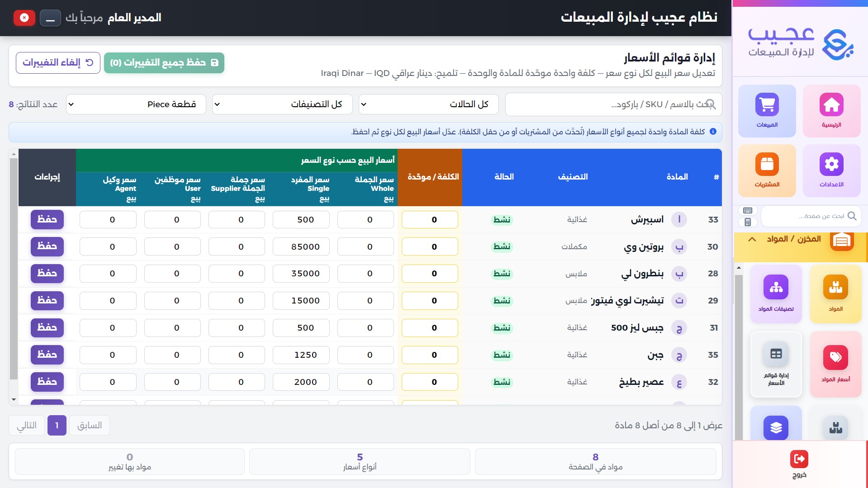
Task: Click scroll-down arrow of price table scrollbar
Action: click(x=14, y=399)
